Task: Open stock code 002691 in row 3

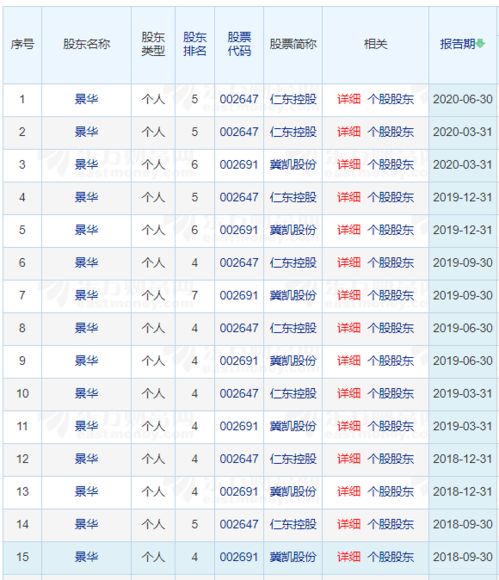Action: (239, 165)
